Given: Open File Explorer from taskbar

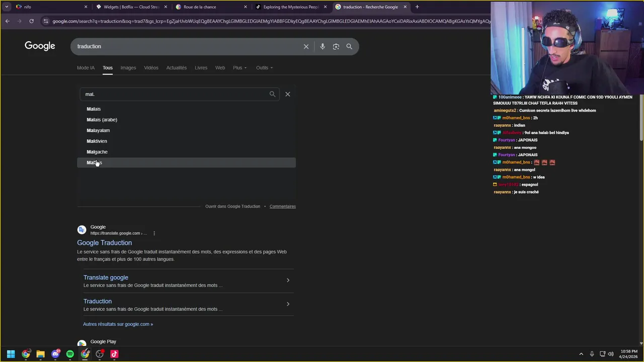Looking at the screenshot, I should pyautogui.click(x=40, y=354).
